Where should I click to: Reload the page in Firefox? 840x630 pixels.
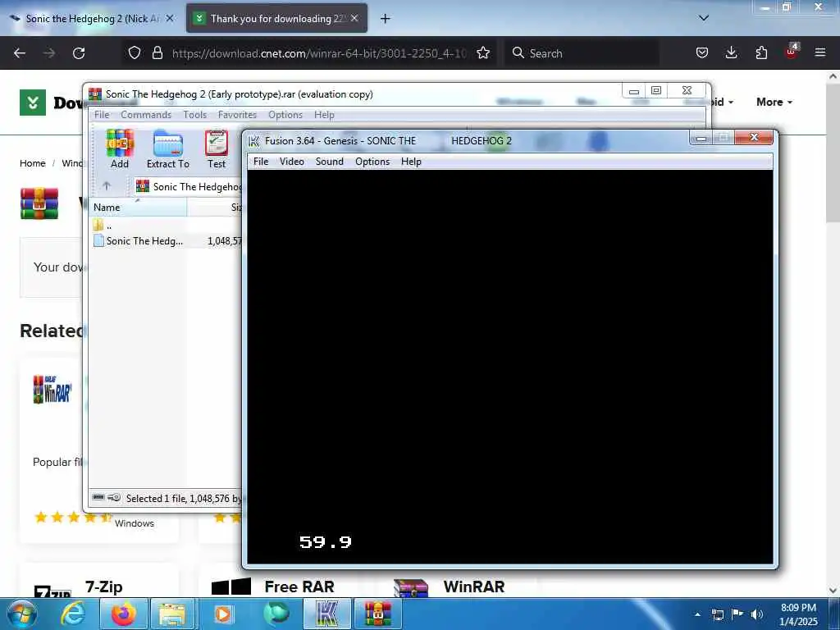(79, 53)
